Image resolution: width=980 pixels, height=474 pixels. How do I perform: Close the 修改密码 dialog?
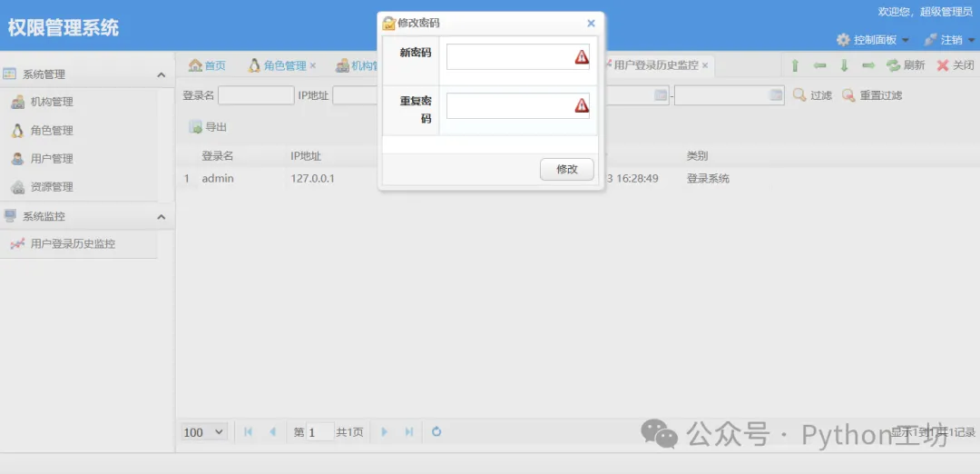(x=591, y=23)
